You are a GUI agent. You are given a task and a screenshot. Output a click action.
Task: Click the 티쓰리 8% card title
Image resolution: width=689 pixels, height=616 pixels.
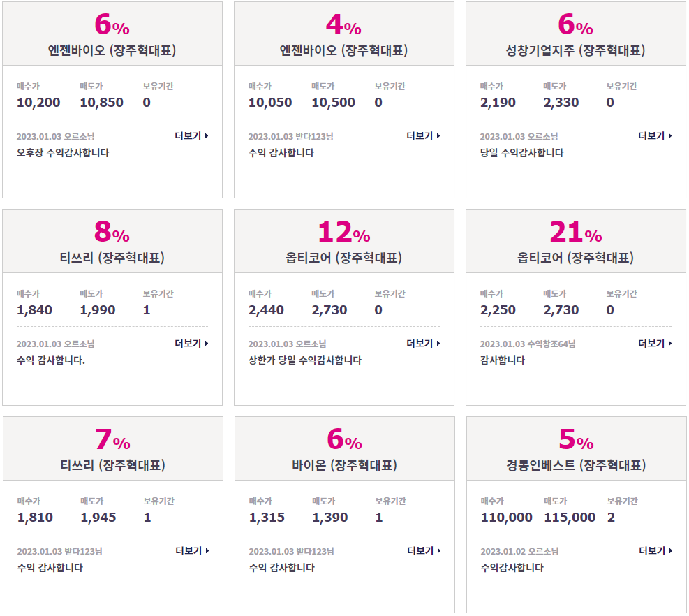(112, 258)
